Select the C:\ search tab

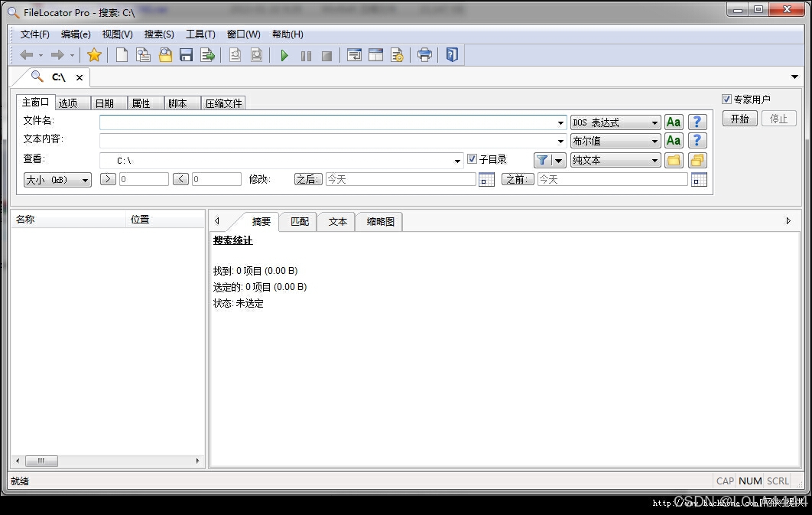pyautogui.click(x=59, y=78)
